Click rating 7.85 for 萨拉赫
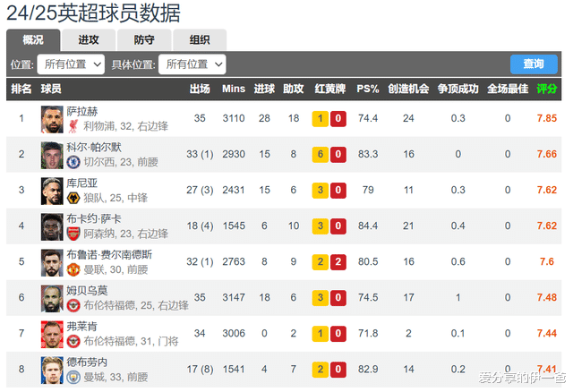This screenshot has height=392, width=573. pyautogui.click(x=547, y=118)
